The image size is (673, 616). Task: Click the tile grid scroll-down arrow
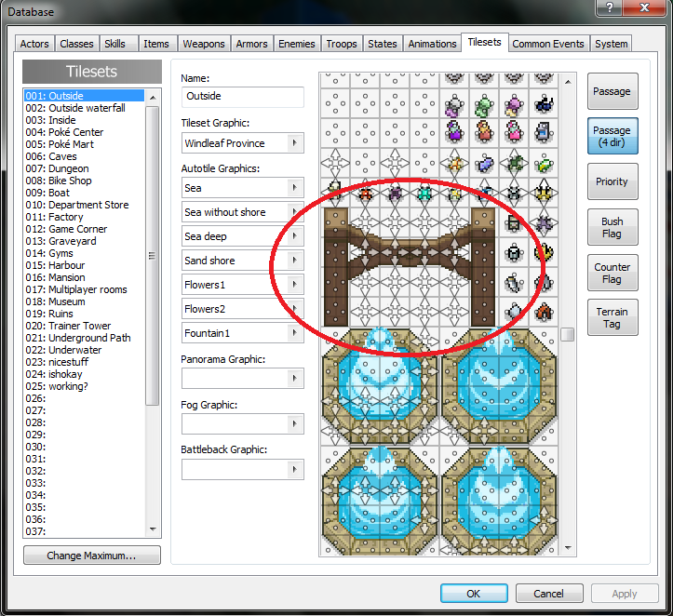point(568,548)
